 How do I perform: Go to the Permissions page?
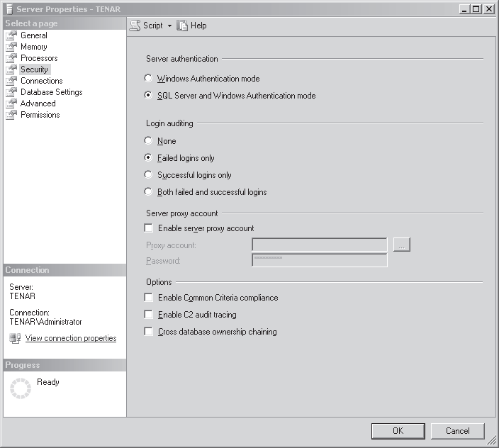pyautogui.click(x=40, y=115)
